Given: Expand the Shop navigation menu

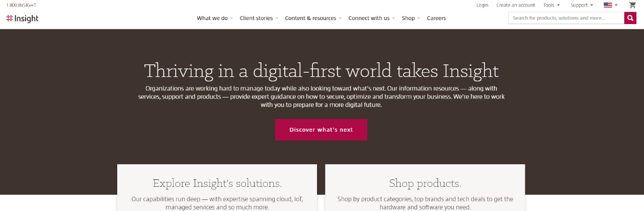Looking at the screenshot, I should pyautogui.click(x=411, y=18).
